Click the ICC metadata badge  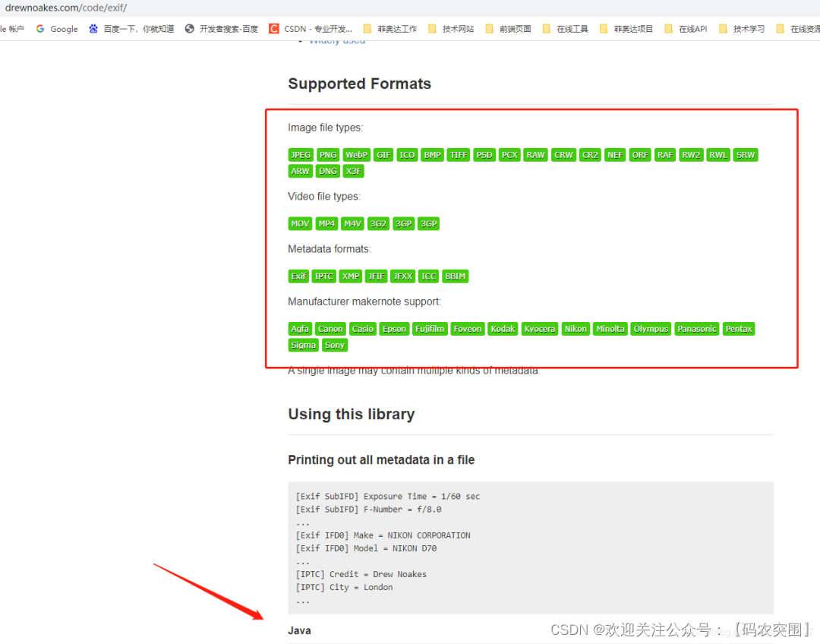click(429, 276)
